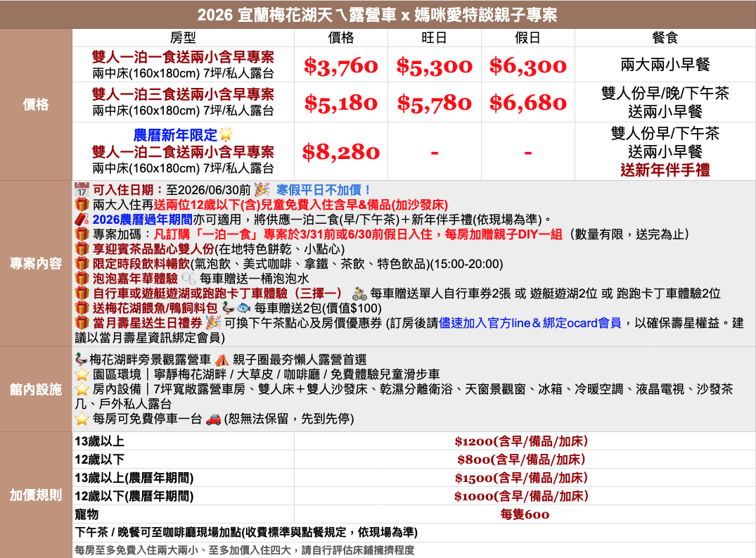This screenshot has width=756, height=558.
Task: Click the $3,760 price for 一泊一食
Action: [341, 66]
